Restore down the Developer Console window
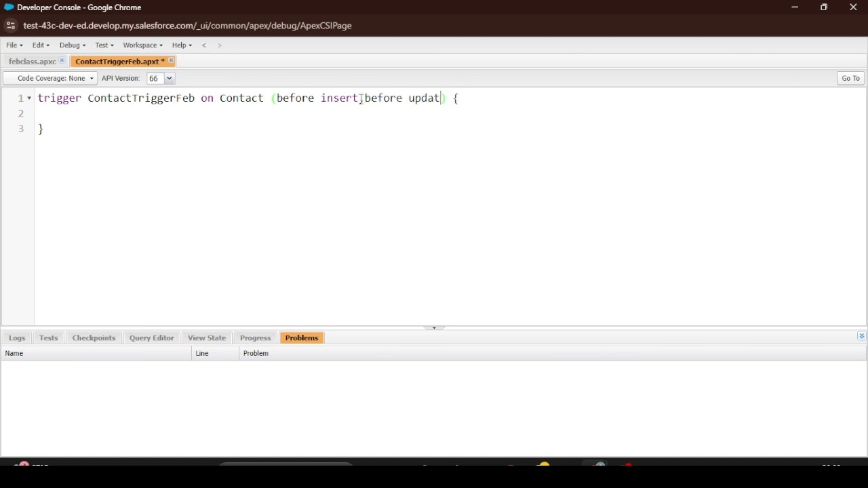This screenshot has height=488, width=868. (824, 7)
